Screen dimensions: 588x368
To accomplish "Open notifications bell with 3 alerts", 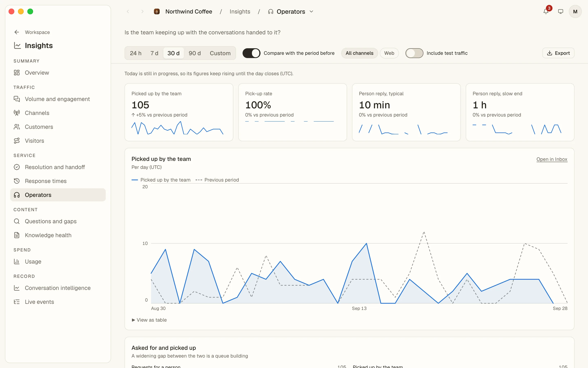I will coord(546,11).
